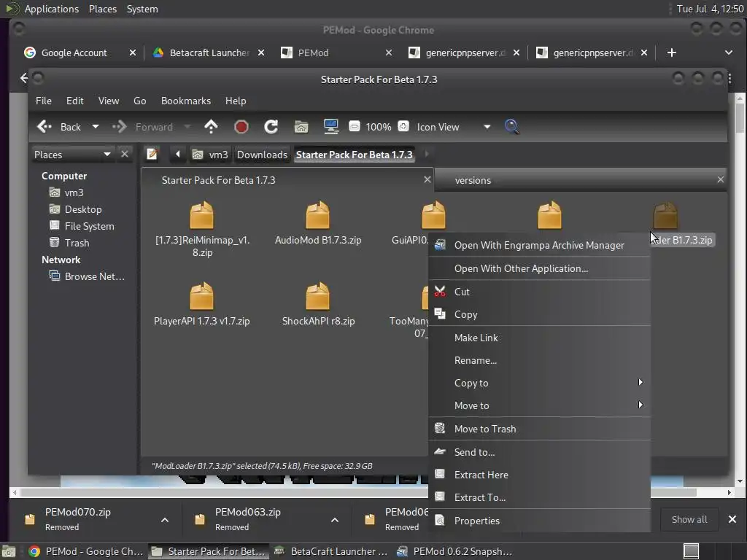Open the Applications menu in top panel
The image size is (747, 560).
[x=52, y=9]
